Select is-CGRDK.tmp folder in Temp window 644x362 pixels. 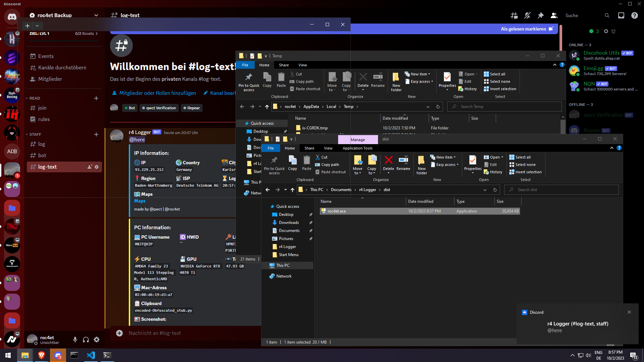[312, 128]
